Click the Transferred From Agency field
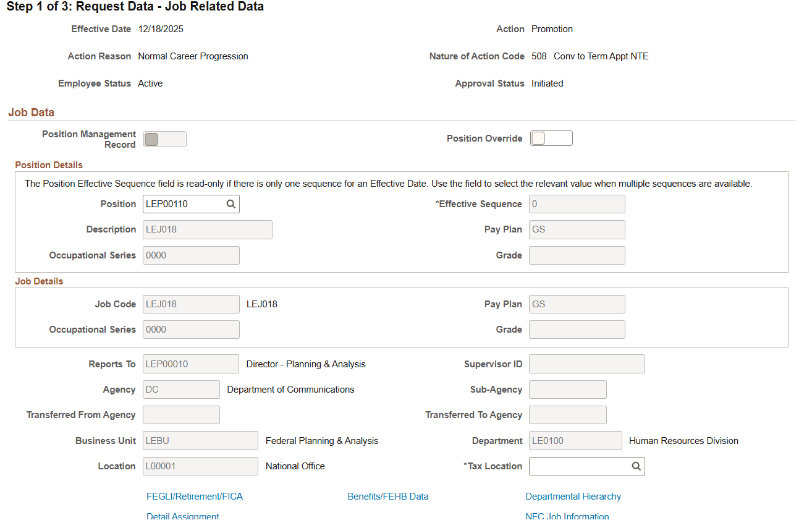 coord(181,414)
